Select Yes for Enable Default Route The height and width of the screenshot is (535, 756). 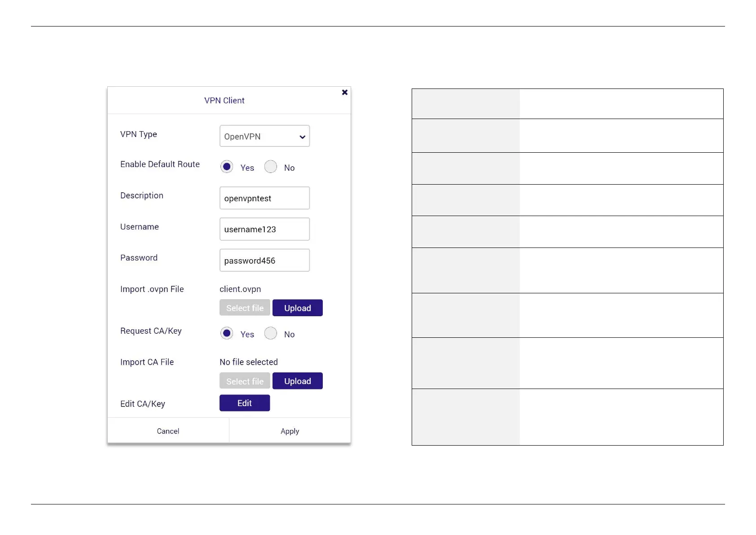click(227, 167)
